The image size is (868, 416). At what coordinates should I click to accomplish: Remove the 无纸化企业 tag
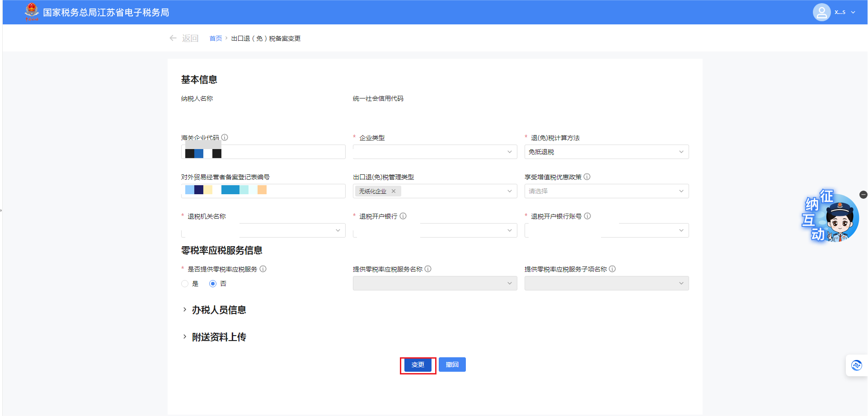[394, 191]
